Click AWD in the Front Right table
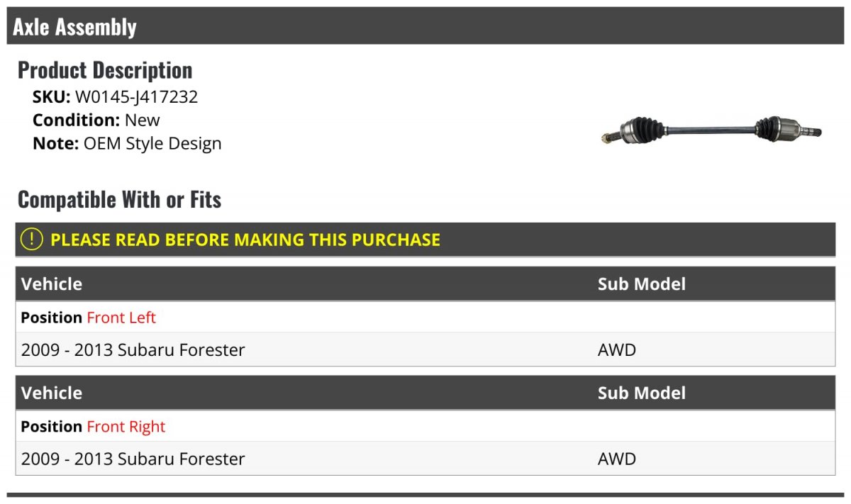 click(x=617, y=459)
